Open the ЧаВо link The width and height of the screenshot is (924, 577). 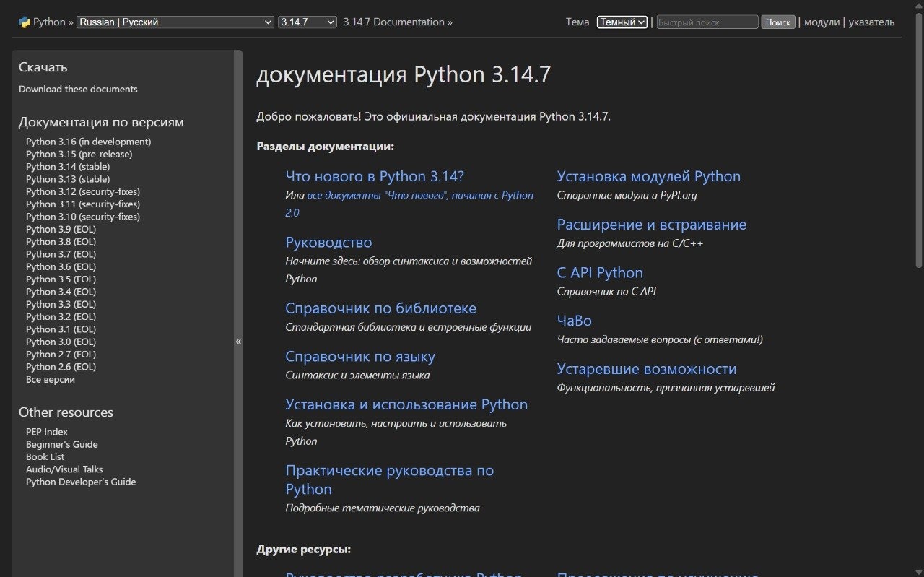click(575, 321)
